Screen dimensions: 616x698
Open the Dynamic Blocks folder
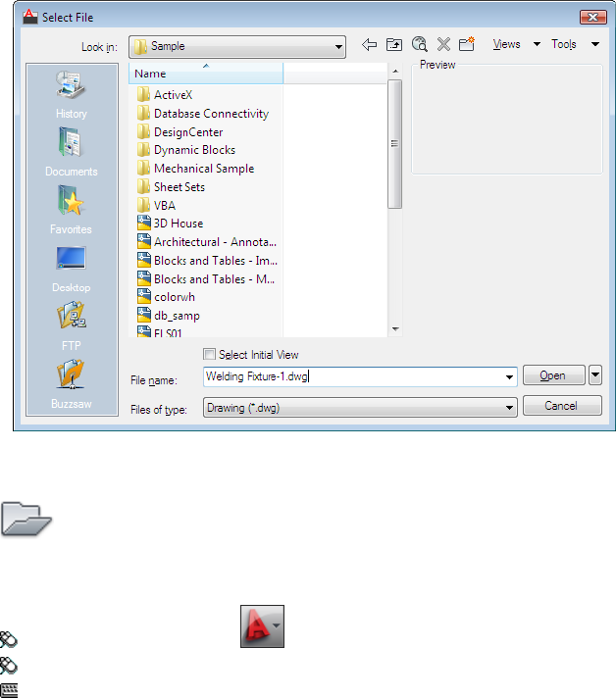[186, 150]
